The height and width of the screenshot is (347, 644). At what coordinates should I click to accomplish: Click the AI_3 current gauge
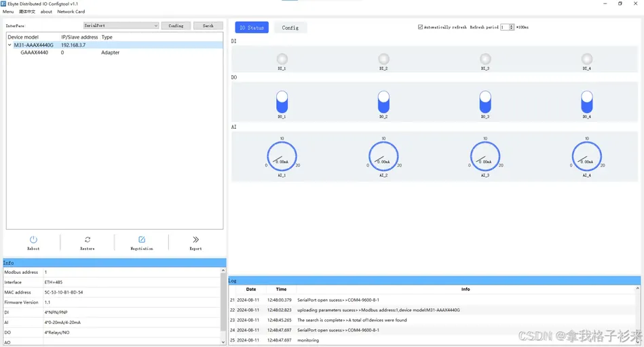485,157
